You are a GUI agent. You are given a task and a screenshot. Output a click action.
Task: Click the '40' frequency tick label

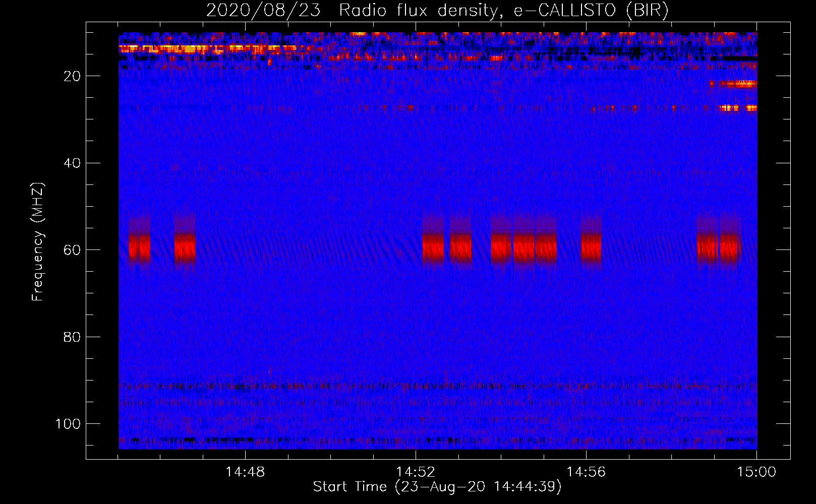click(x=72, y=163)
